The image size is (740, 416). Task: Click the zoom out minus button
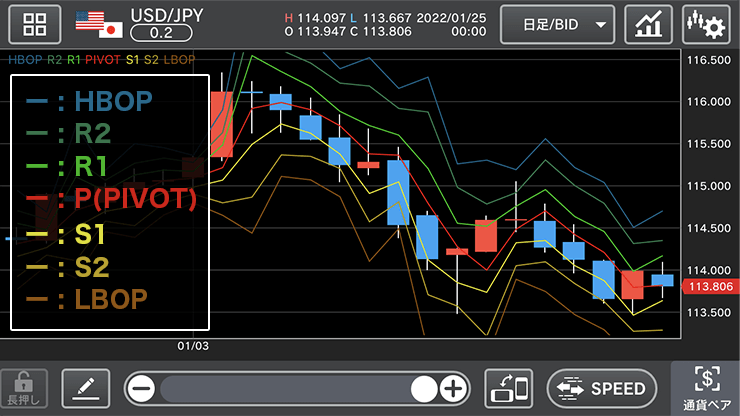coord(142,388)
